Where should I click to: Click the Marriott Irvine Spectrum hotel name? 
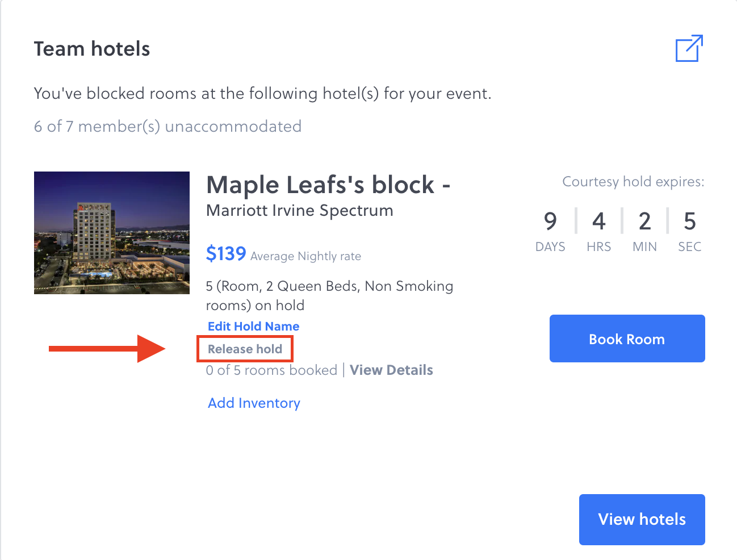299,211
